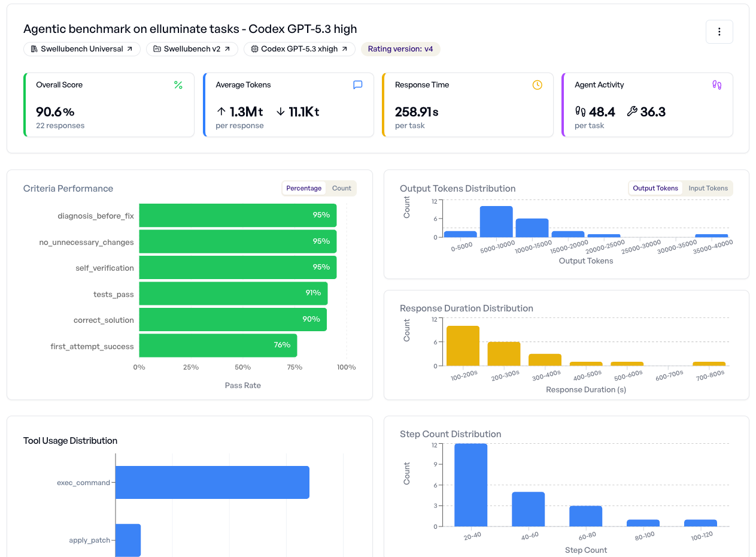The width and height of the screenshot is (756, 557).
Task: Click the speech bubble icon on Average Tokens card
Action: pos(357,84)
